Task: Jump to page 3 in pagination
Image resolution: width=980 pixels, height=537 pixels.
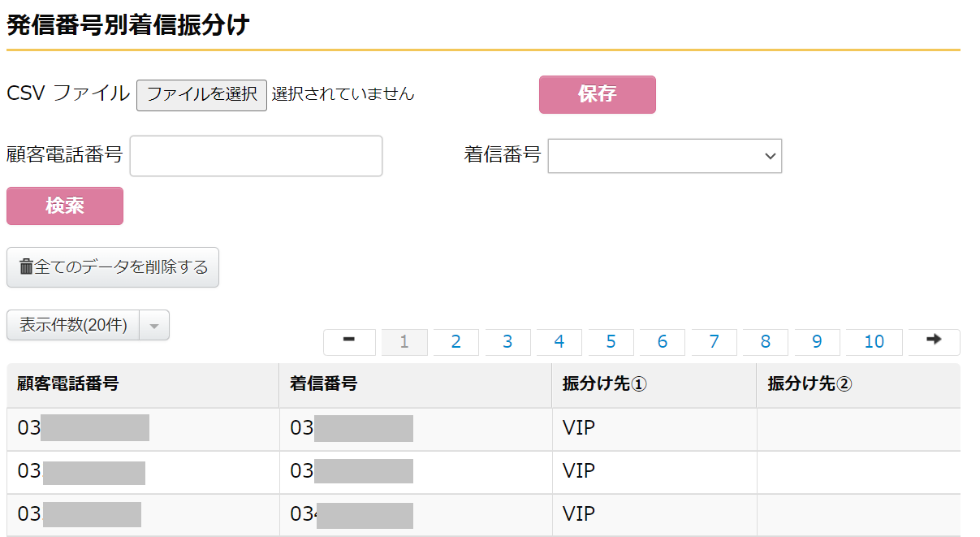Action: [x=507, y=342]
